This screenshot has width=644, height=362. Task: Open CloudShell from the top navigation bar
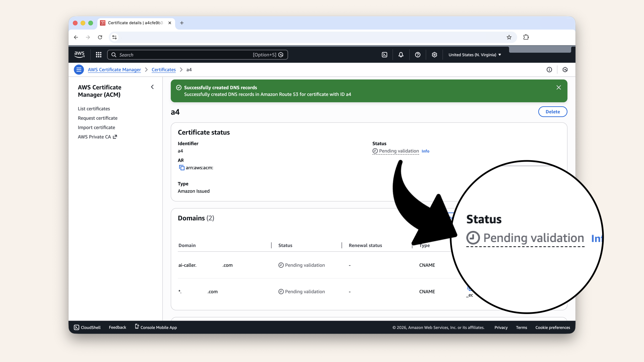(x=384, y=55)
